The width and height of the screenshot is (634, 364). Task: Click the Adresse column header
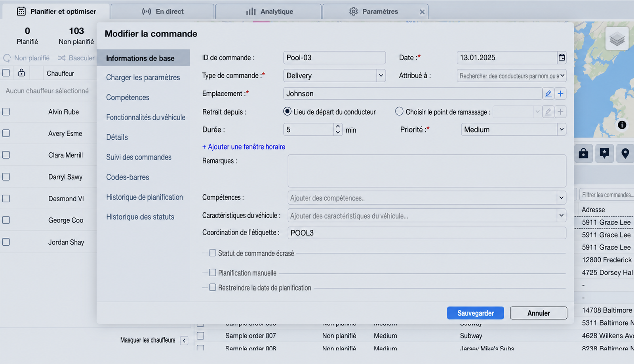593,210
